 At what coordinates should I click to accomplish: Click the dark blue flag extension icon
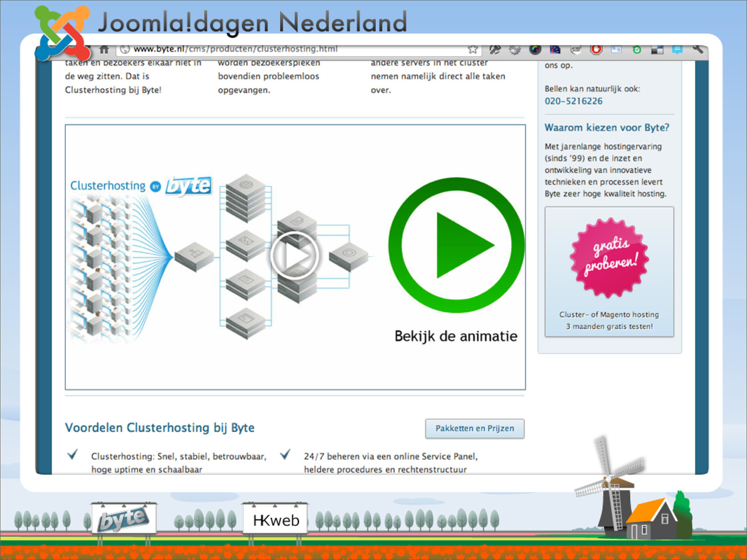(x=555, y=49)
